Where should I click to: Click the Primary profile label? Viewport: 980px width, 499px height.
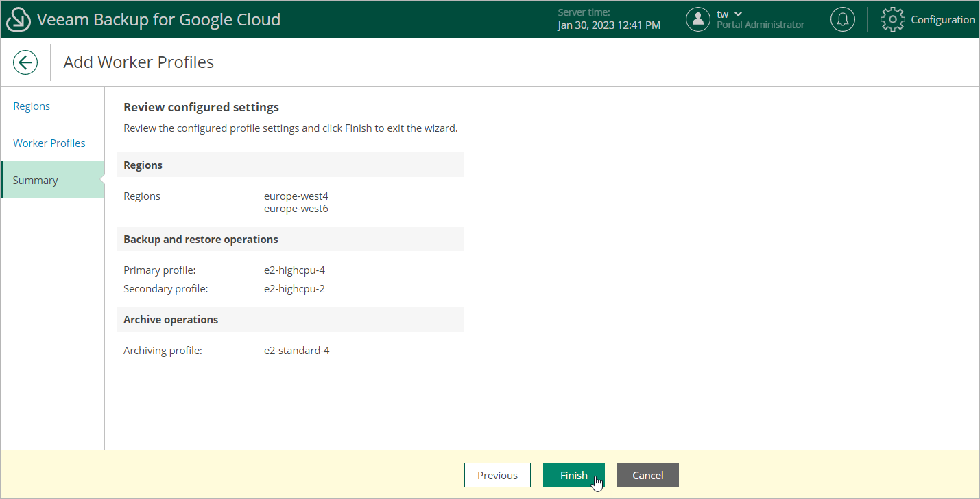click(160, 270)
